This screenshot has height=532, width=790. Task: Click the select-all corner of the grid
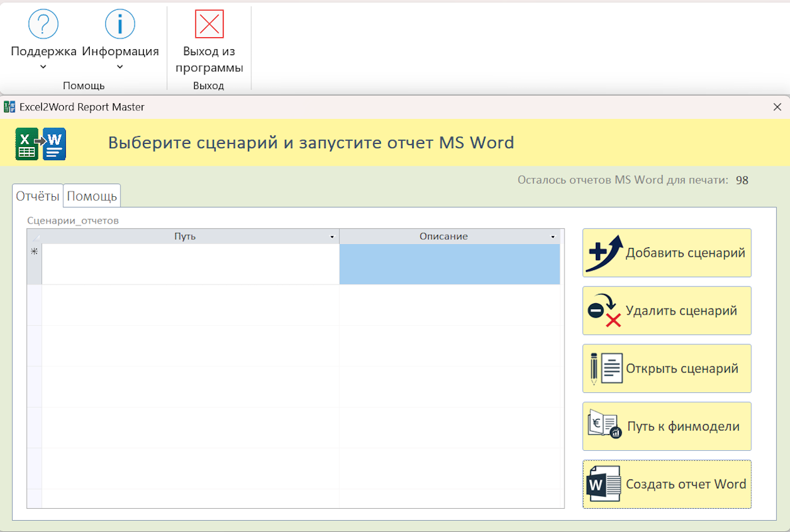coord(35,237)
